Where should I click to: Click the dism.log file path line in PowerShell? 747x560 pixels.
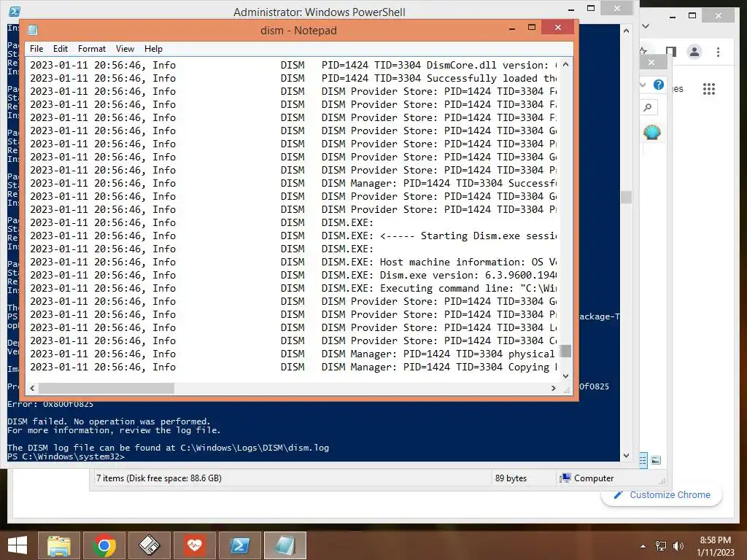(168, 448)
